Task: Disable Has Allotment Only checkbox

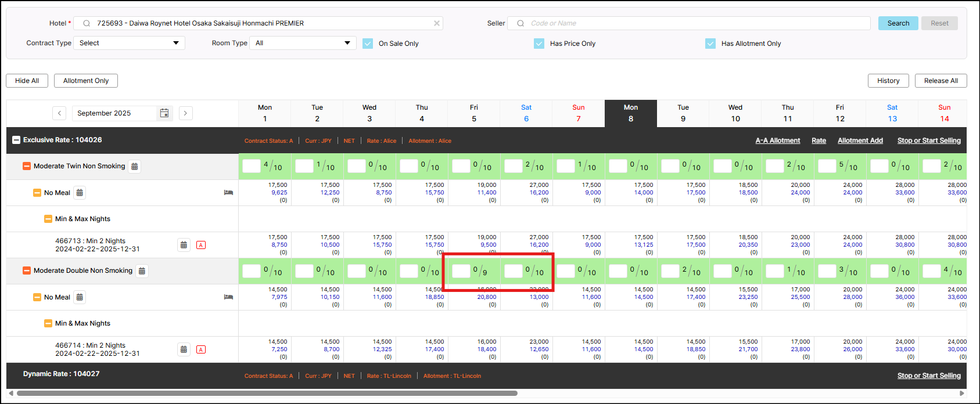Action: tap(710, 44)
